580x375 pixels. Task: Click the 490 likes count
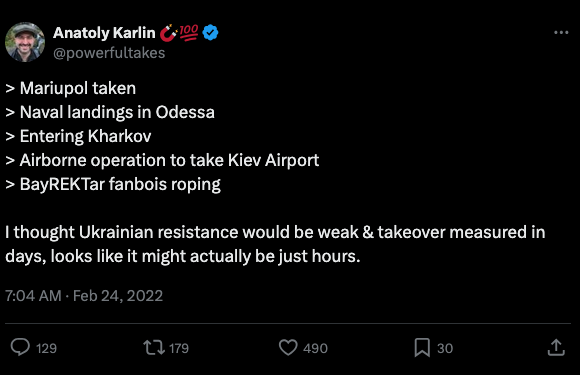pyautogui.click(x=315, y=348)
